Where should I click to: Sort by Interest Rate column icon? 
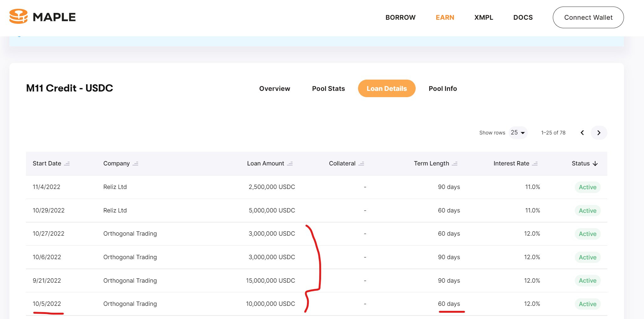pos(535,164)
